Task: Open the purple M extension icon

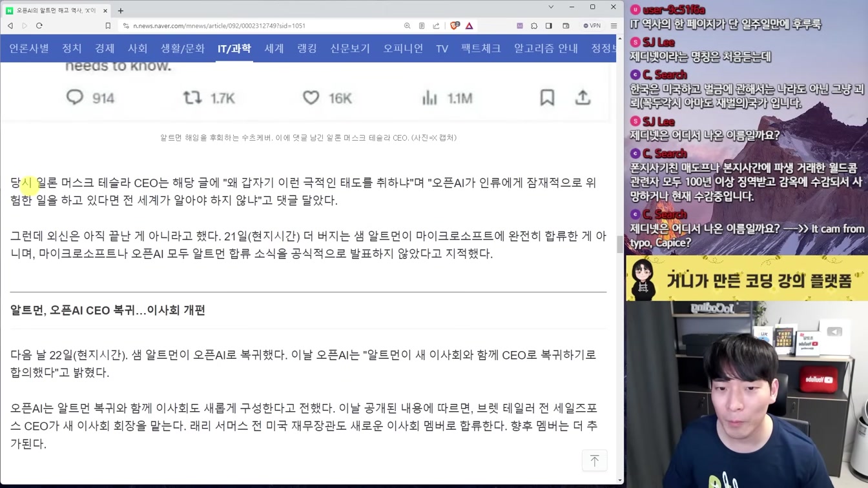Action: [x=519, y=26]
